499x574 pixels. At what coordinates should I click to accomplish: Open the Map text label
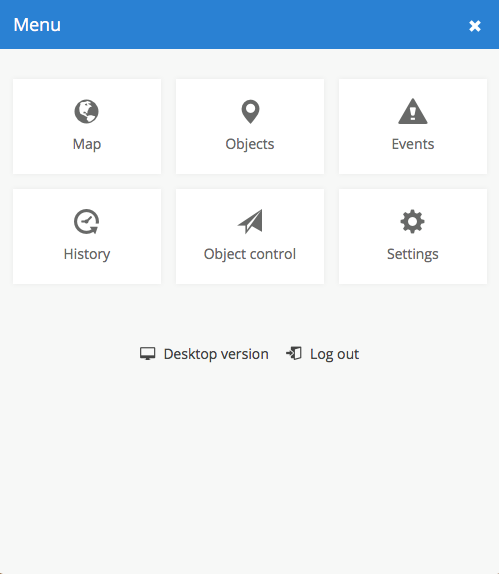point(87,144)
